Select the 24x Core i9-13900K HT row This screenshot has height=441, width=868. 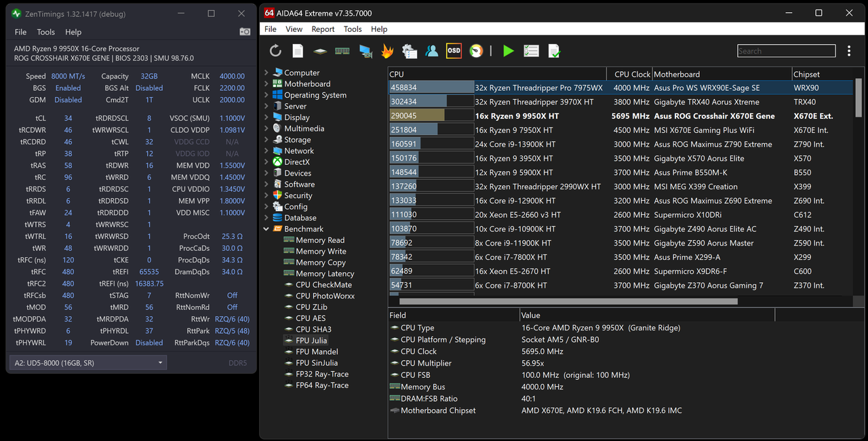620,144
